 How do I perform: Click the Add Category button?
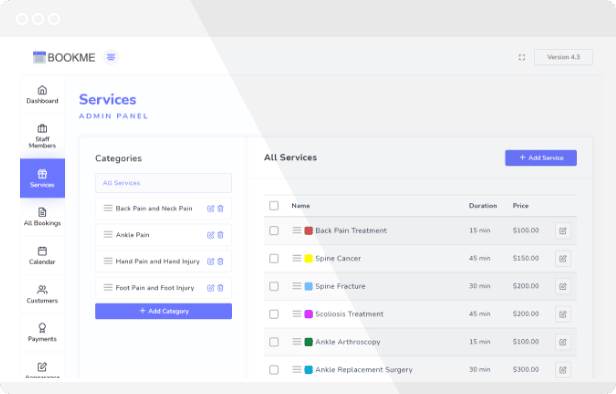pos(163,311)
